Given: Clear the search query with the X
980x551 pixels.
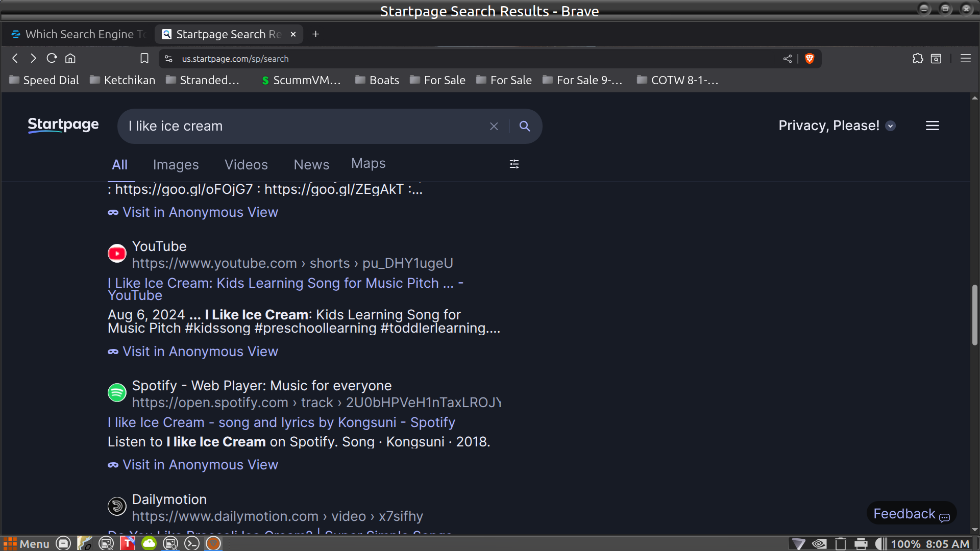Looking at the screenshot, I should click(x=494, y=126).
